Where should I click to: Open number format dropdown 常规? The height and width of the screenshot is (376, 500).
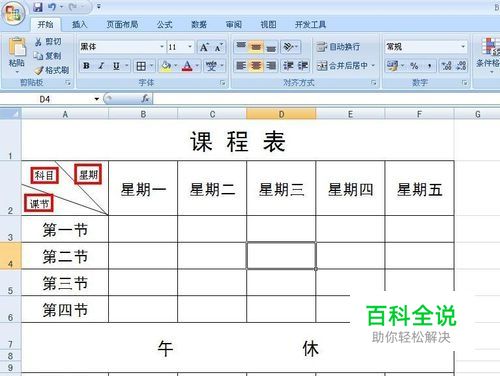463,47
